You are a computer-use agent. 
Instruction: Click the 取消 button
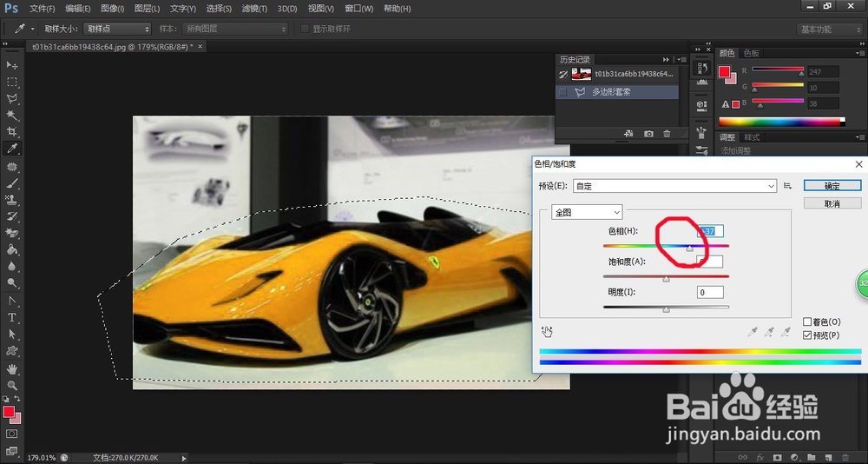tap(832, 204)
